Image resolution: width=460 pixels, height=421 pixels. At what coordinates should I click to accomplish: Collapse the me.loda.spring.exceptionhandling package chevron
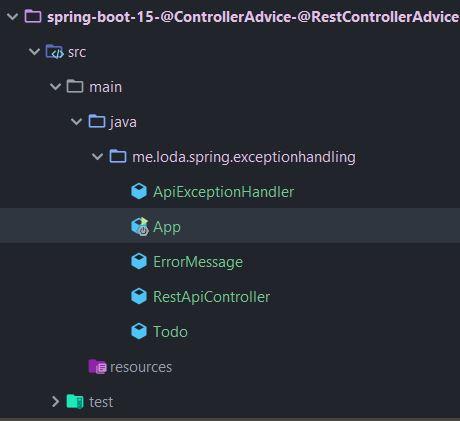pos(97,157)
